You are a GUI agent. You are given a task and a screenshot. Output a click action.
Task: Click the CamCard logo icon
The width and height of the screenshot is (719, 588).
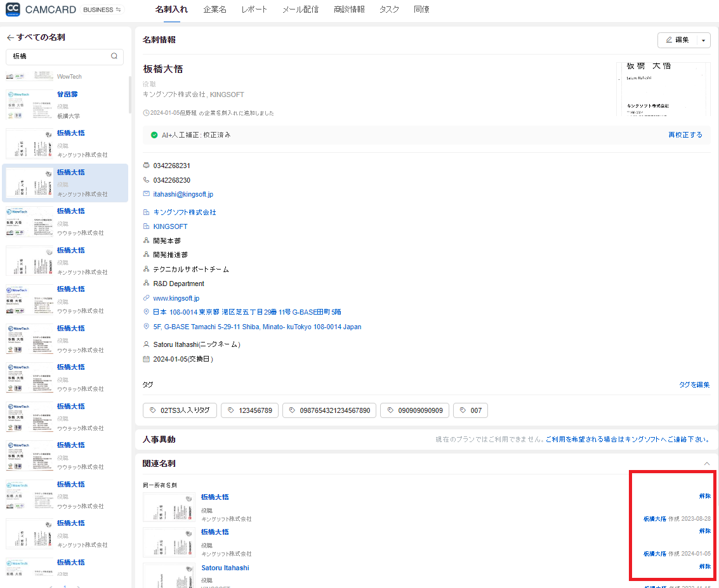click(13, 9)
